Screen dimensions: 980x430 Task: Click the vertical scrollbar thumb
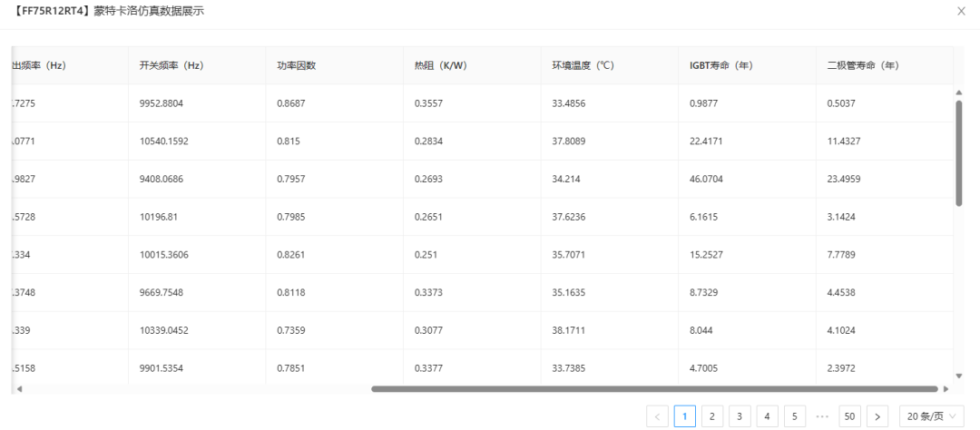[x=959, y=152]
